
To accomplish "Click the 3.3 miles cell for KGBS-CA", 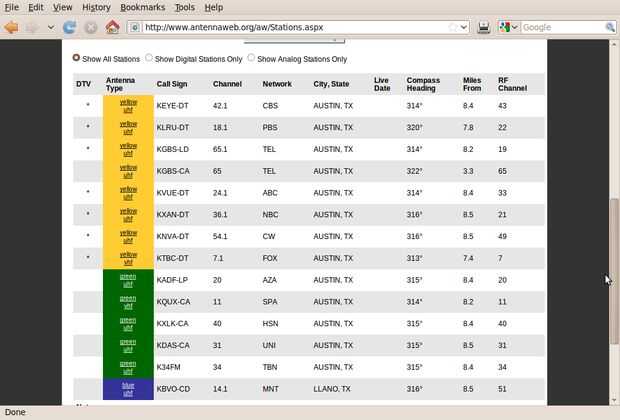I will click(468, 171).
